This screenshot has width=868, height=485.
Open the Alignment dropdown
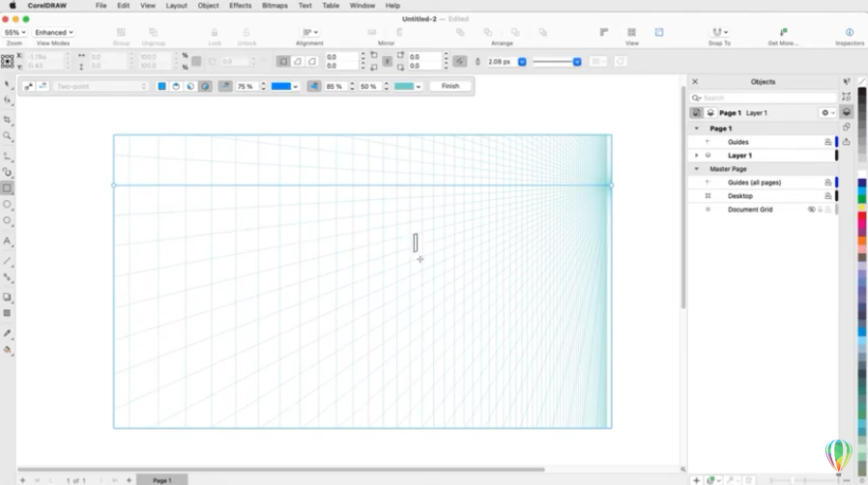[309, 32]
